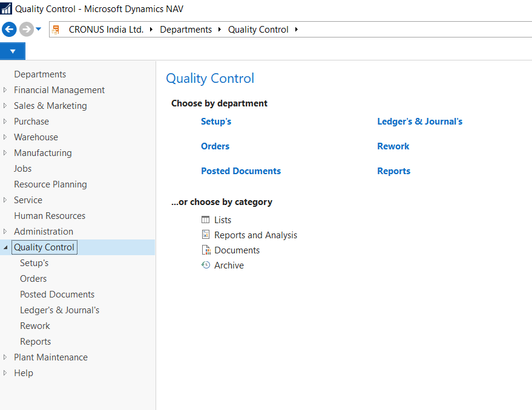The image size is (532, 410).
Task: Click the Forward navigation arrow
Action: 27,29
